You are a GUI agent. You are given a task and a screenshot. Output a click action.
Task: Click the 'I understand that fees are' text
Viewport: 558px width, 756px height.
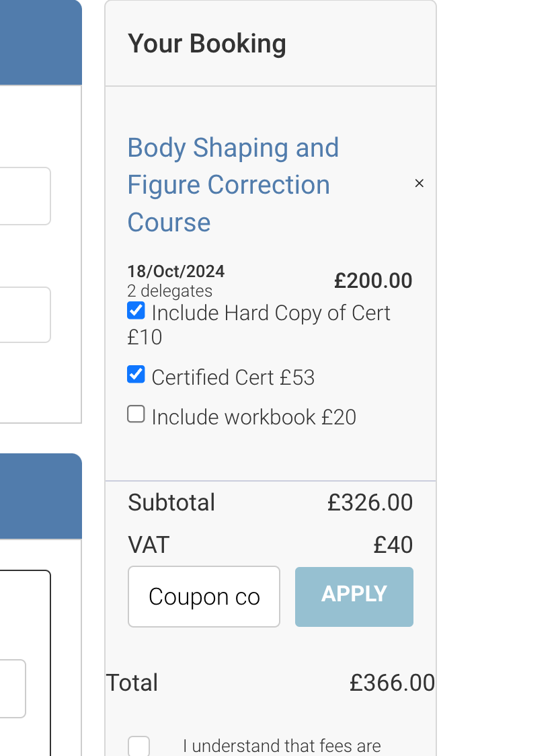282,746
